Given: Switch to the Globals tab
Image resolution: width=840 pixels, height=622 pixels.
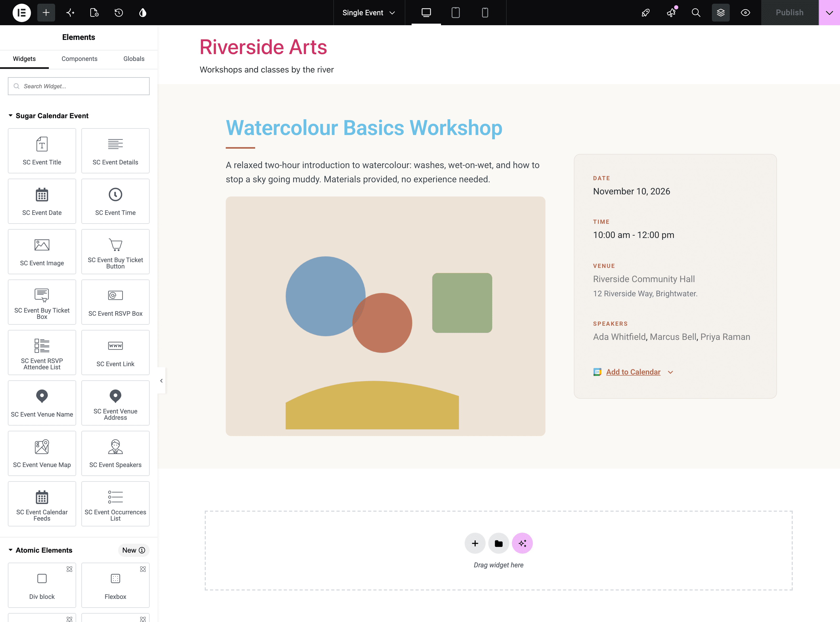Looking at the screenshot, I should point(134,59).
